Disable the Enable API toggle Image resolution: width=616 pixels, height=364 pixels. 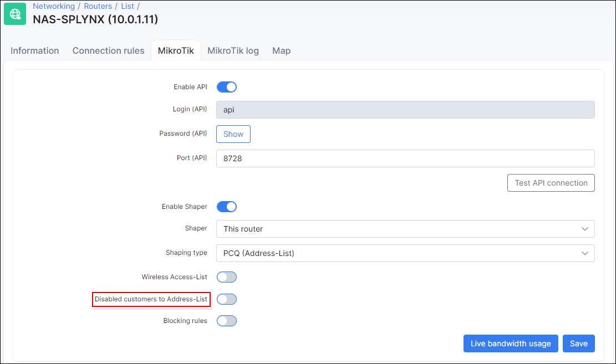tap(226, 87)
